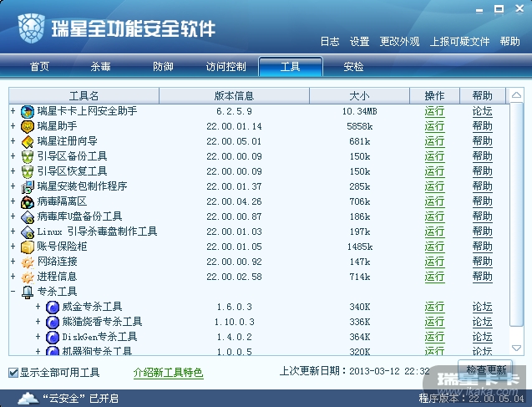Click the scrollbar up arrow
The height and width of the screenshot is (407, 532).
coord(517,95)
